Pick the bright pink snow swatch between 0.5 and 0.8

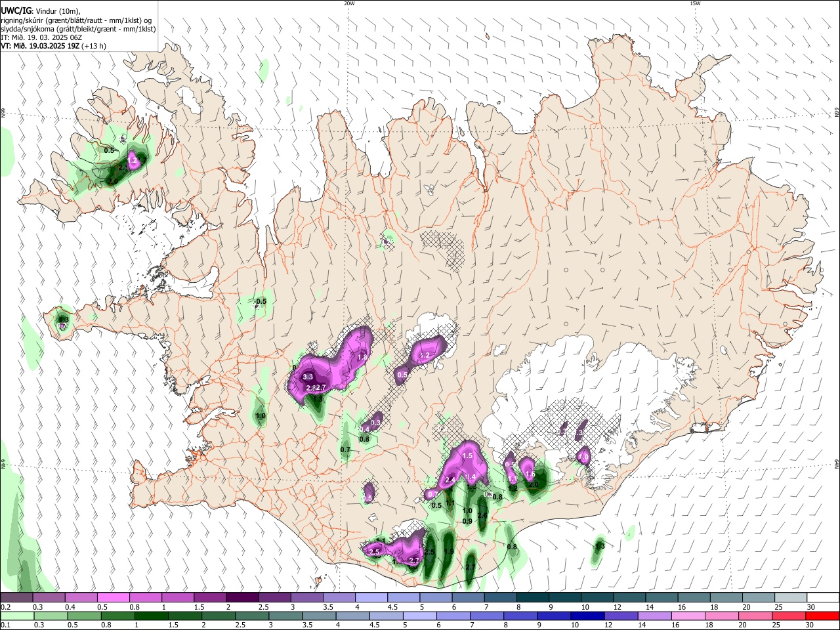[x=112, y=598]
